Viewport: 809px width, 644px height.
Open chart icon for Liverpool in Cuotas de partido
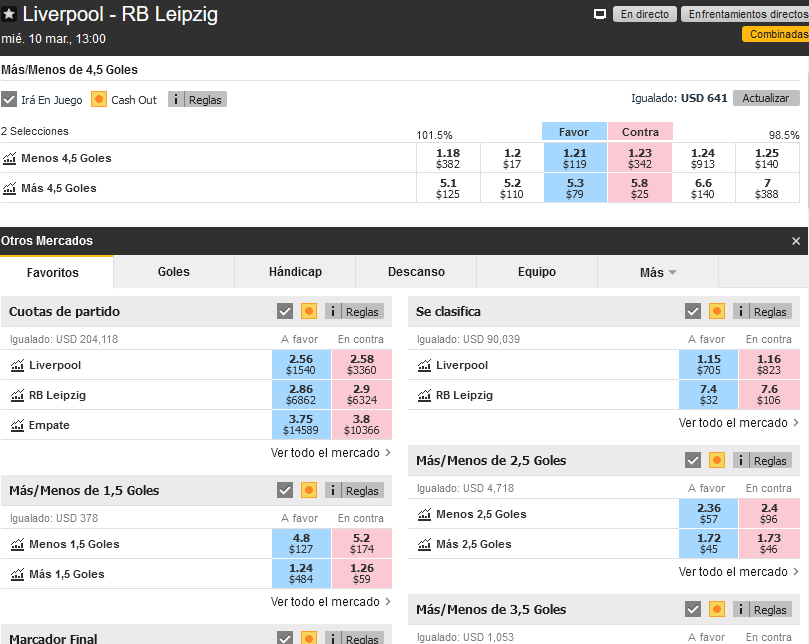18,365
